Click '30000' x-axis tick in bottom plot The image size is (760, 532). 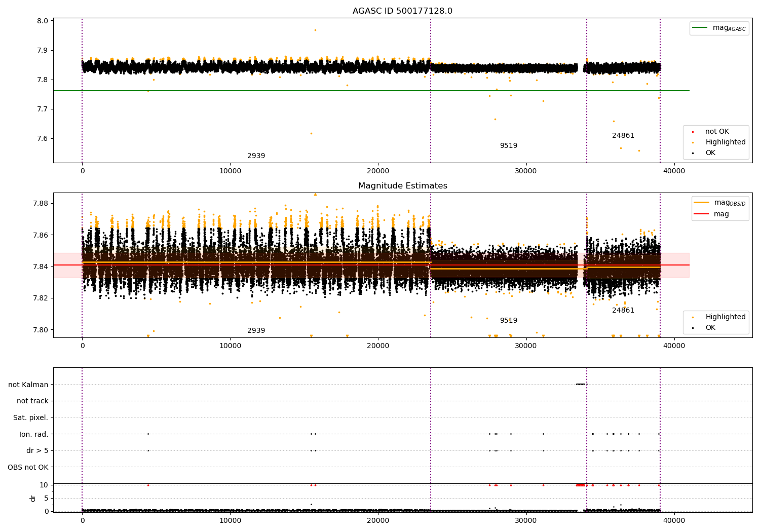(x=526, y=521)
